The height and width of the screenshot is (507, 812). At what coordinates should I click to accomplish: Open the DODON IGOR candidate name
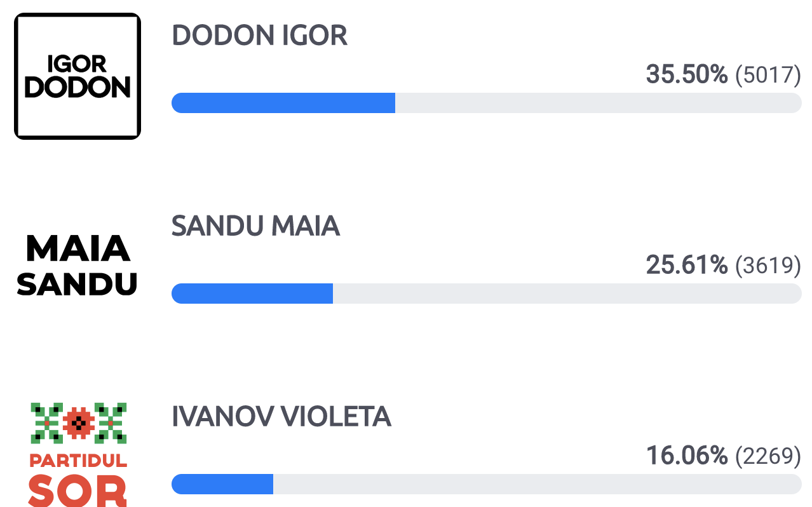coord(260,36)
